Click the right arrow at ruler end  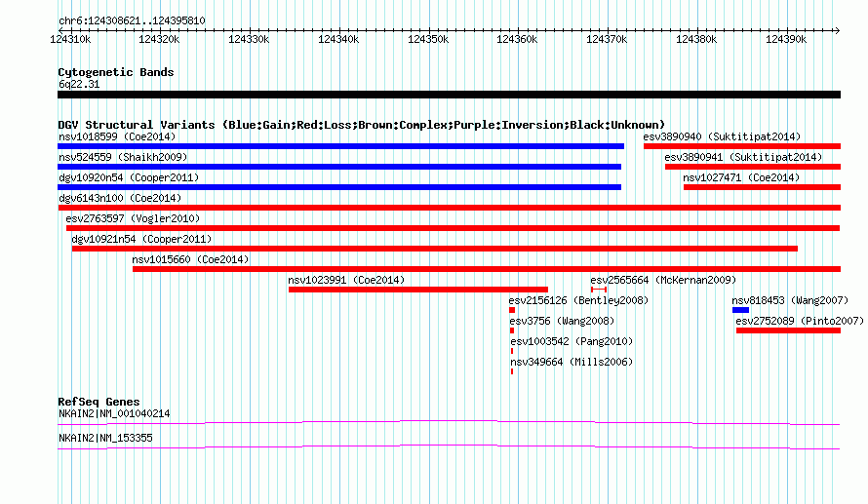coord(837,30)
